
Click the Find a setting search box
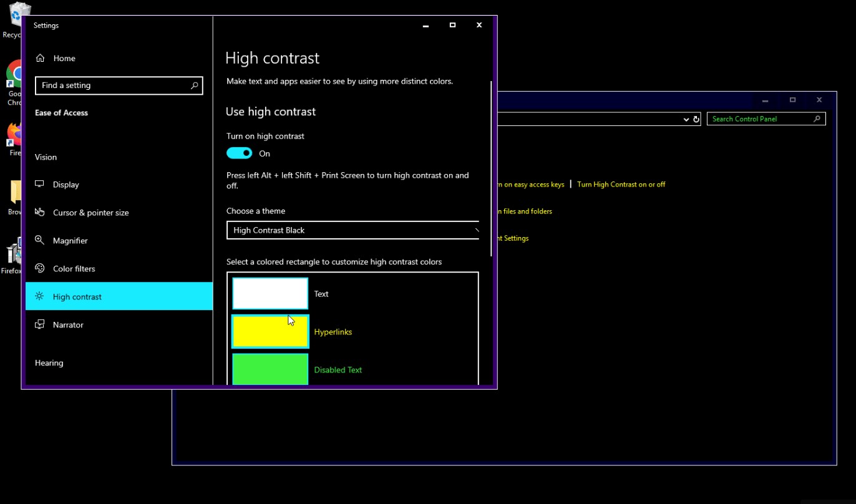(x=112, y=85)
